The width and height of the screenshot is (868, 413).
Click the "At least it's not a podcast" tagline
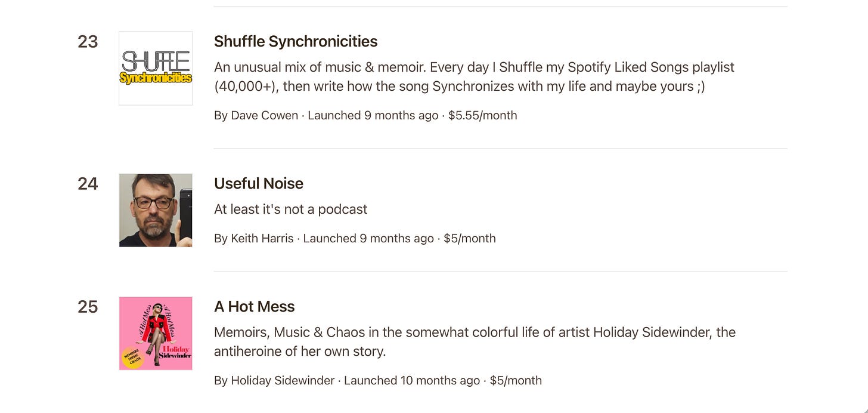tap(290, 209)
